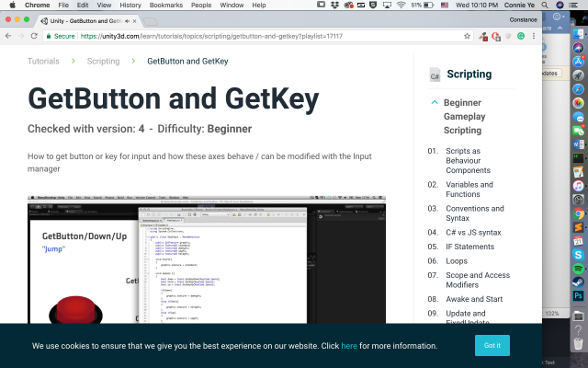Open lesson 08 Awake and Start
This screenshot has height=368, width=588.
coord(474,299)
